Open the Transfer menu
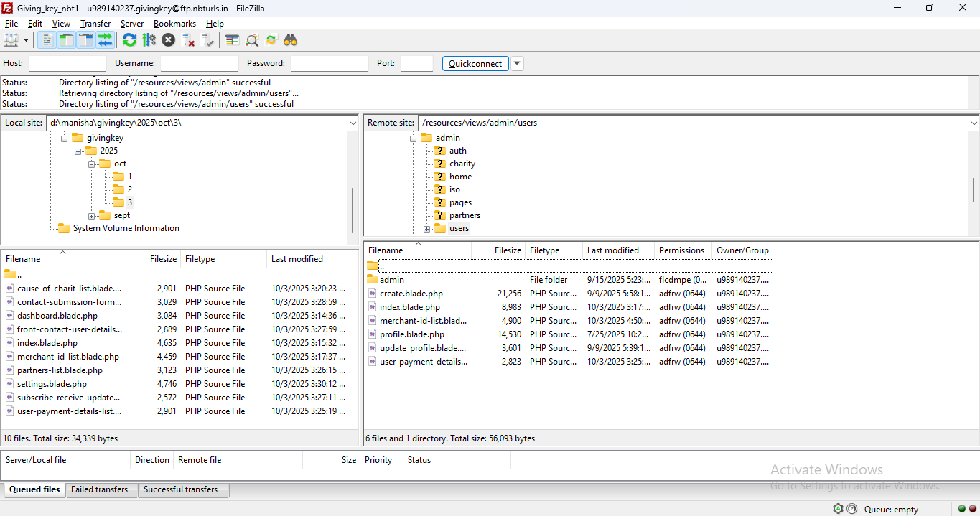Viewport: 980px width, 516px height. [x=95, y=24]
